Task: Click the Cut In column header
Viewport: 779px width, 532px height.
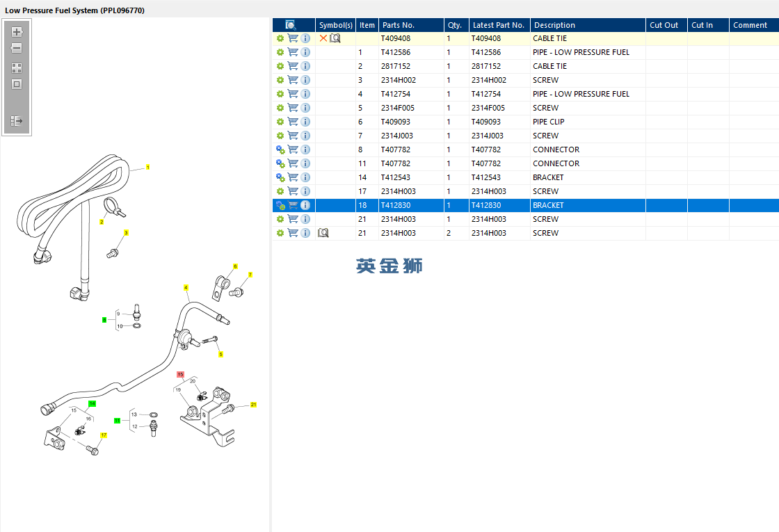Action: (x=708, y=25)
